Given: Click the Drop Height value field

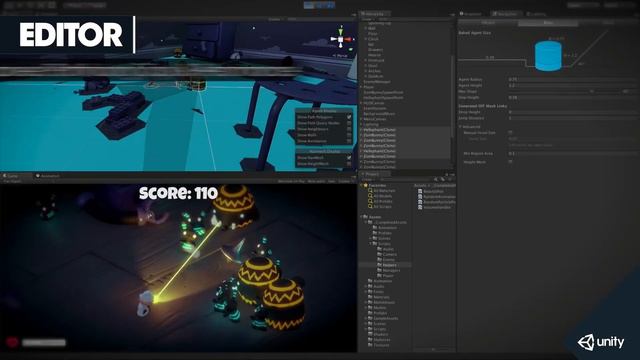Looking at the screenshot, I should (573, 112).
